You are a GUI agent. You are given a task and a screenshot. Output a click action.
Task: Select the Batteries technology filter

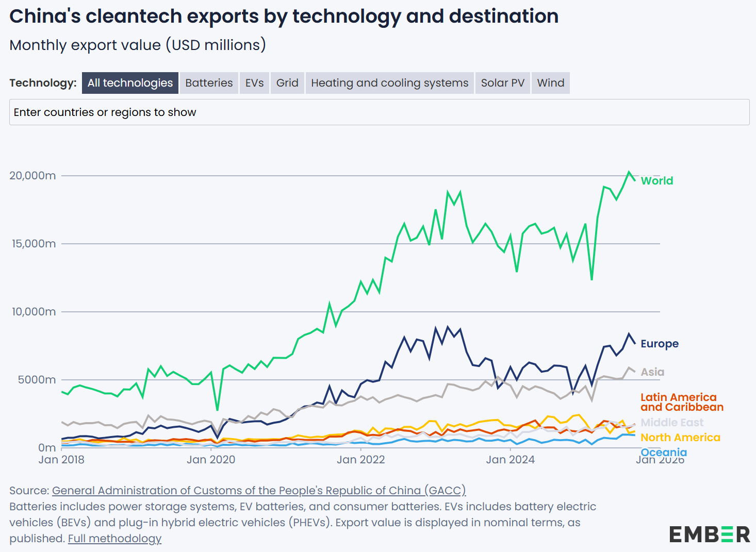click(208, 82)
